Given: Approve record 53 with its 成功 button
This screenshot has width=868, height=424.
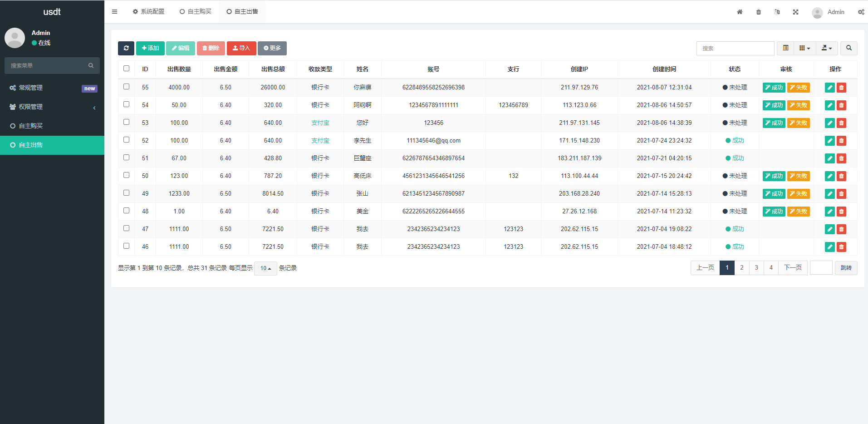Looking at the screenshot, I should 774,123.
